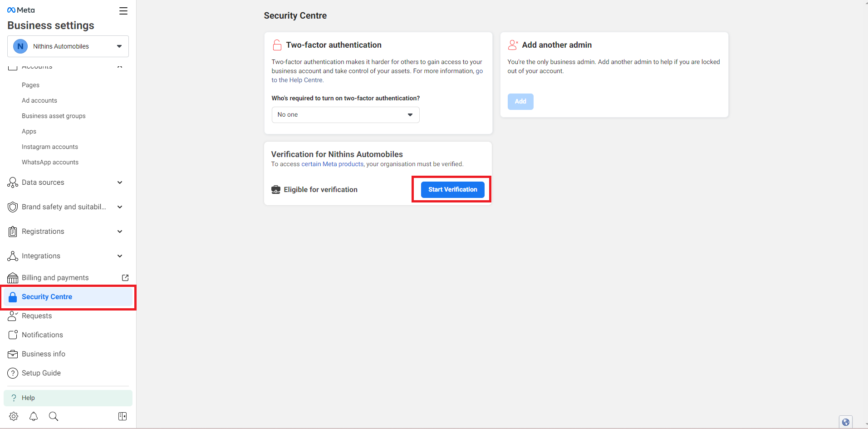
Task: Click the globe icon at bottom right
Action: [846, 422]
